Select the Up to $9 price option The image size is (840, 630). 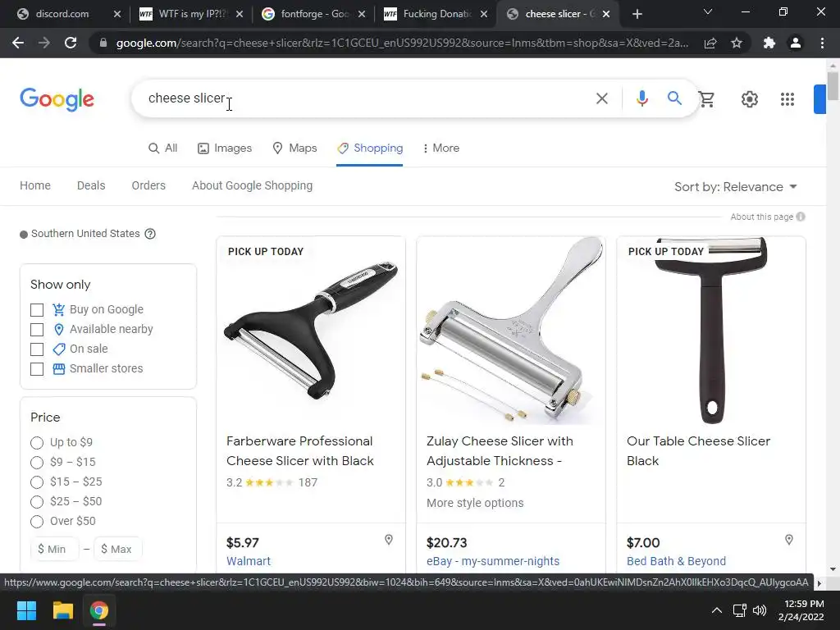[x=37, y=442]
